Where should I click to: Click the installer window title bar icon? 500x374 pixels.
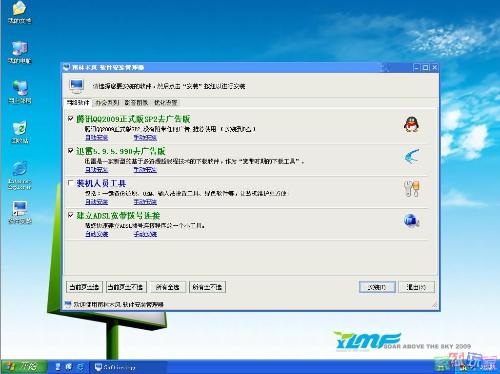pyautogui.click(x=67, y=67)
